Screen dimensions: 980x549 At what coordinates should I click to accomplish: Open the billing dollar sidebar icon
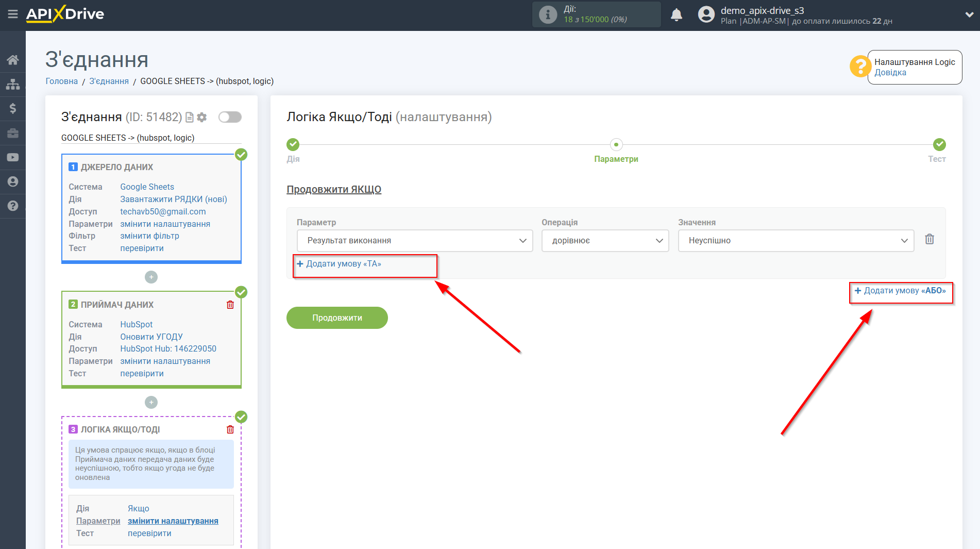tap(13, 108)
